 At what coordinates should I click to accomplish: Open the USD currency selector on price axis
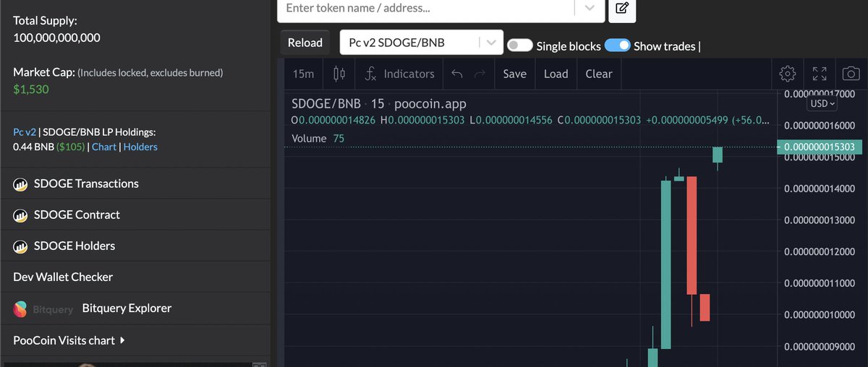click(x=822, y=104)
